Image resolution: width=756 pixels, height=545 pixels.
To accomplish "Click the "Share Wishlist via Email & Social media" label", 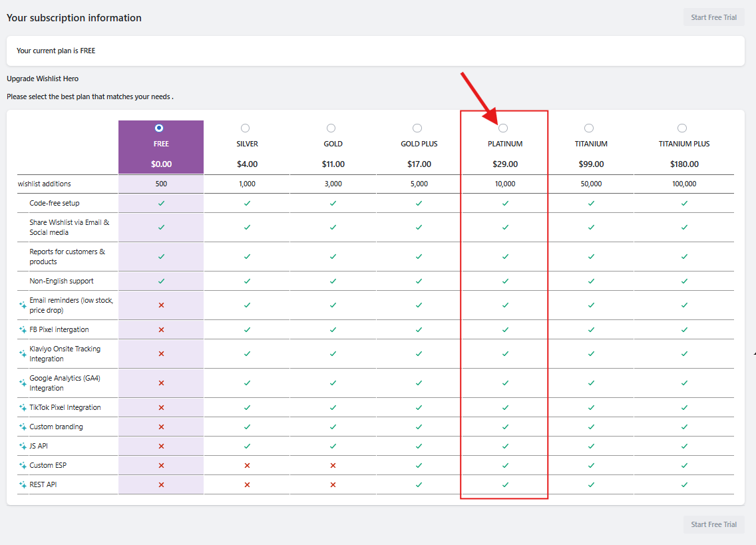I will point(69,227).
